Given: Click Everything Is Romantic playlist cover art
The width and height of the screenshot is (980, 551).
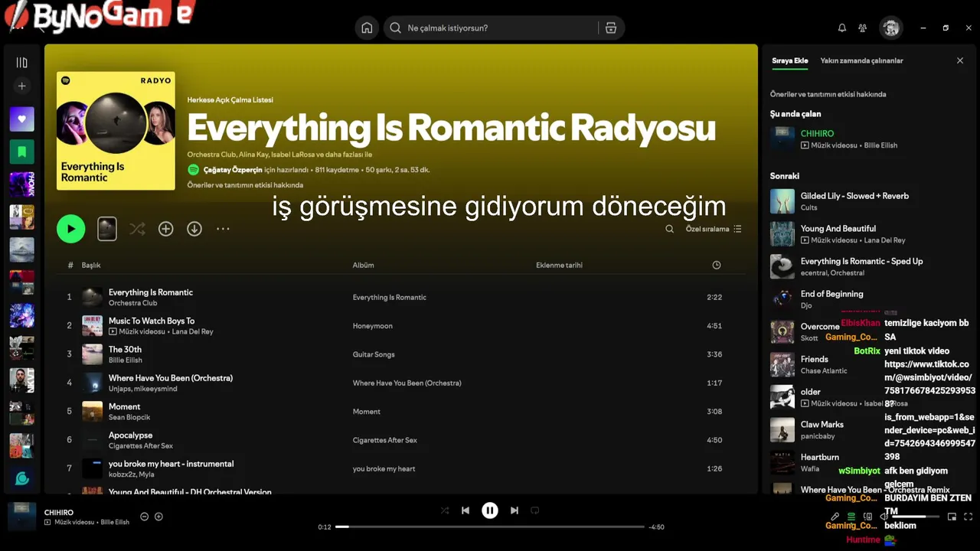Looking at the screenshot, I should 116,131.
